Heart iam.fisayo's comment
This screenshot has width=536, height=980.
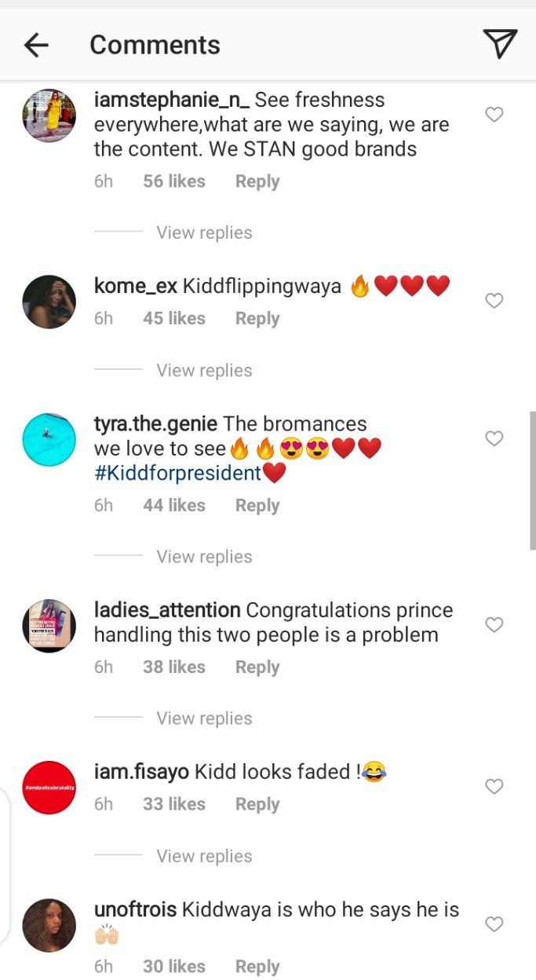coord(494,786)
